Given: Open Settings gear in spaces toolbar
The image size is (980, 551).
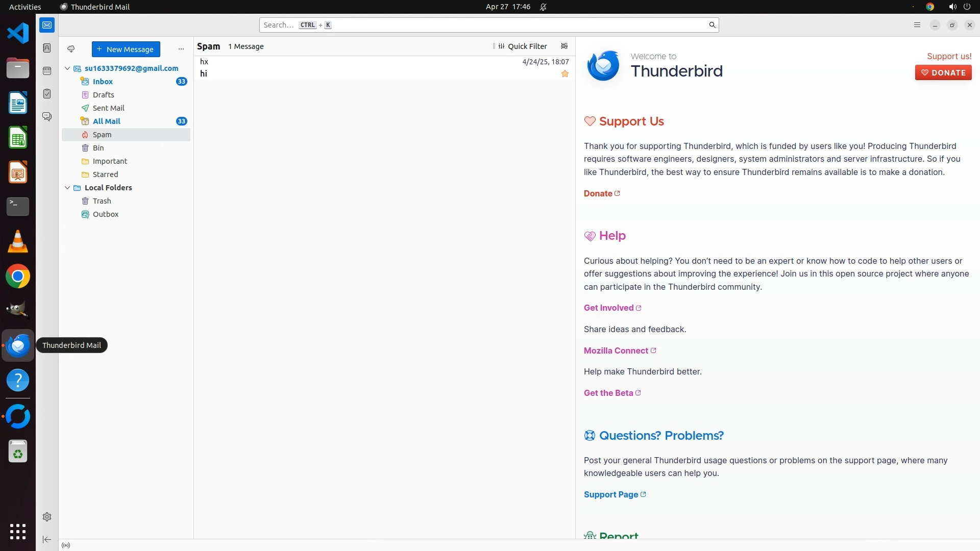Looking at the screenshot, I should (x=47, y=517).
